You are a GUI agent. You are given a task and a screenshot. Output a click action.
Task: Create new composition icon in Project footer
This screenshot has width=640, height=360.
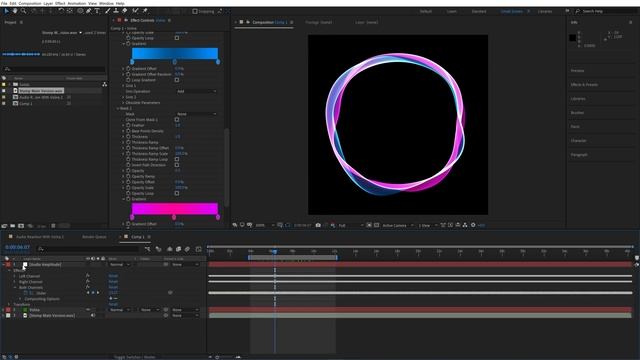tap(21, 226)
